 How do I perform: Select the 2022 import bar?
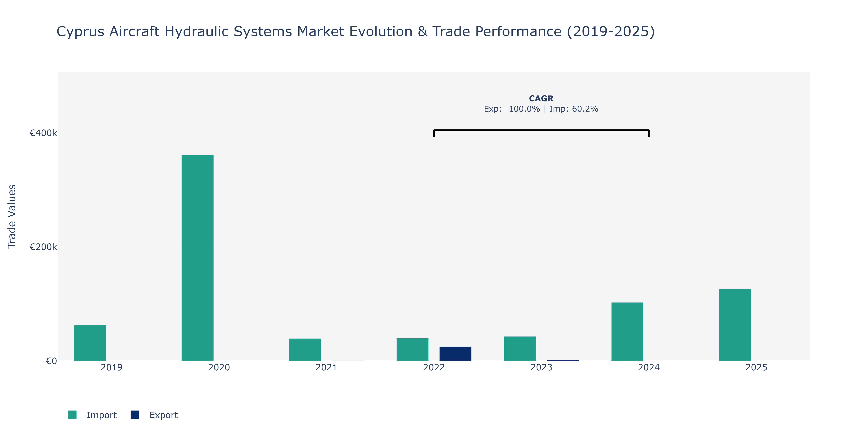[x=412, y=349]
